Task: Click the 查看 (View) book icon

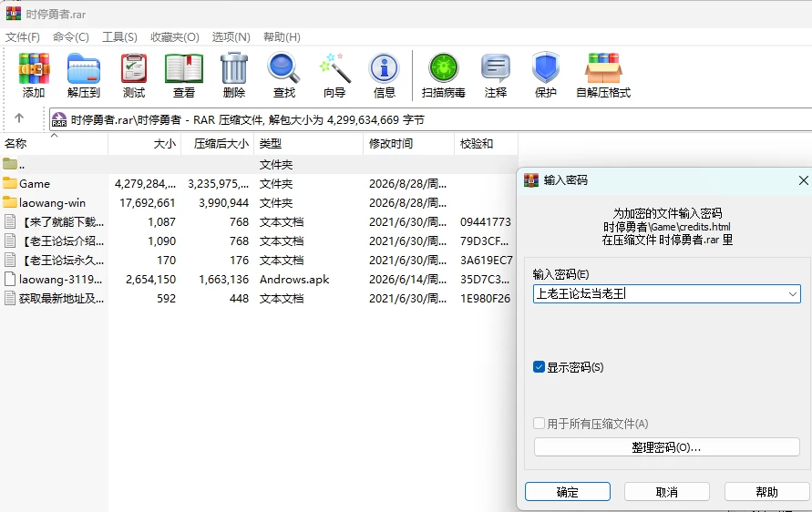Action: pos(184,68)
